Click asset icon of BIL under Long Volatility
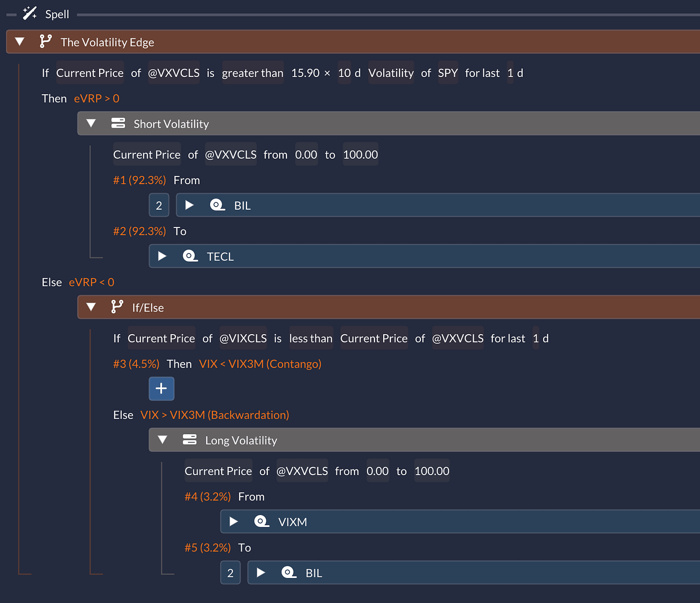The image size is (700, 603). [289, 572]
